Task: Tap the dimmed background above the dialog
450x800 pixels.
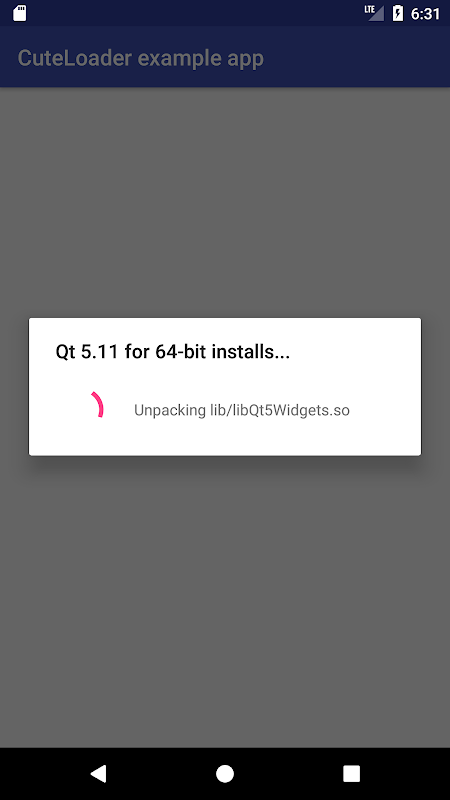Action: click(x=225, y=202)
